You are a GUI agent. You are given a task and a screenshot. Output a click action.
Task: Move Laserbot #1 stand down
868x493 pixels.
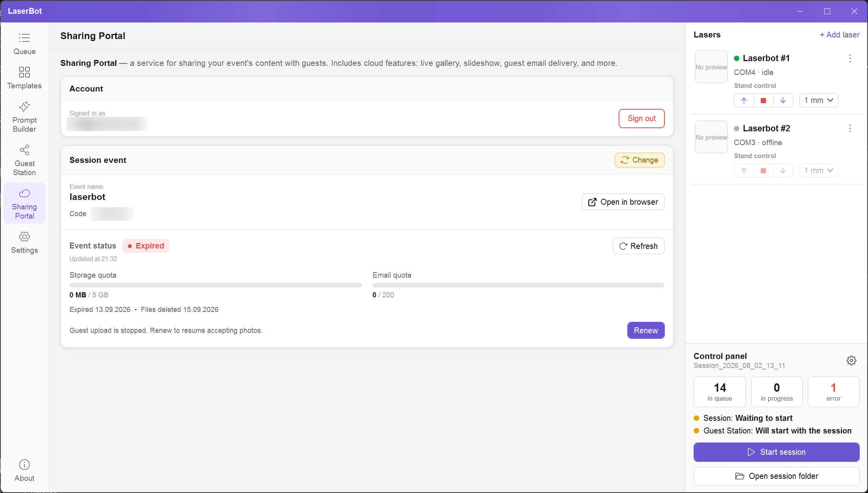pos(783,101)
